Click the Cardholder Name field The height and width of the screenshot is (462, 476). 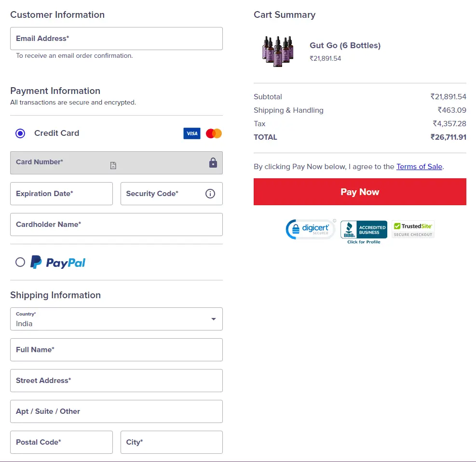[116, 224]
